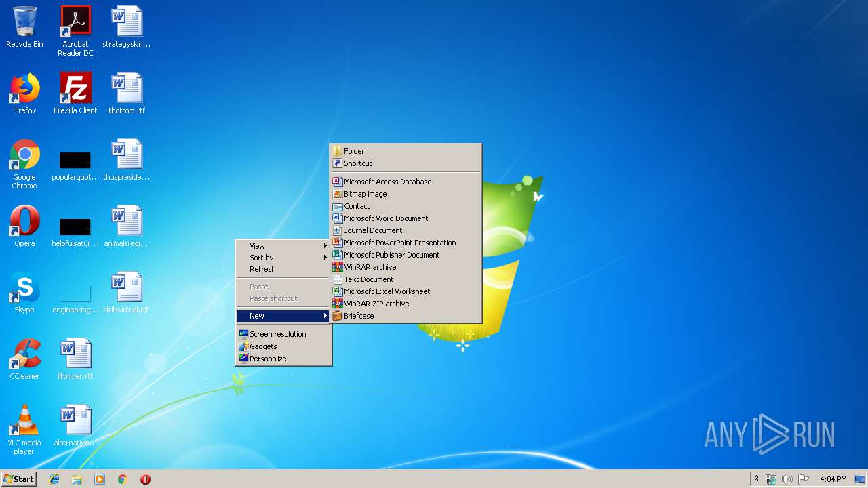868x488 pixels.
Task: Launch Chrome from the taskbar
Action: coord(123,479)
